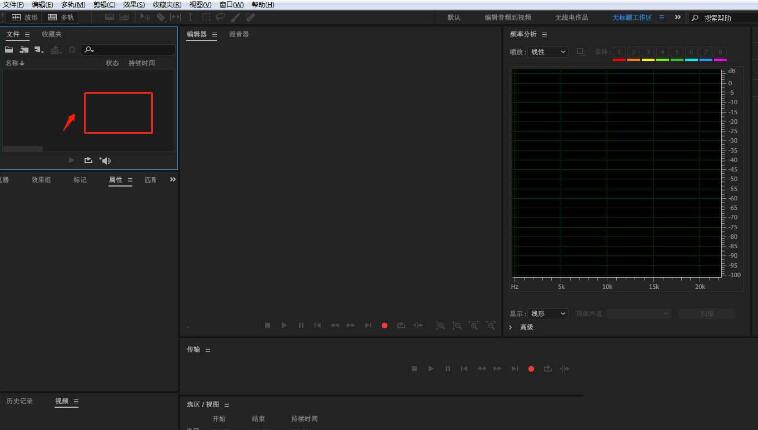
Task: Toggle the checkbox next to the scale dropdown
Action: point(580,51)
